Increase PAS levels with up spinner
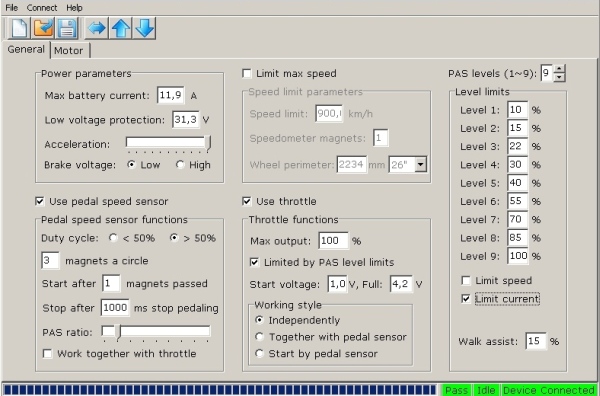600x396 pixels. click(559, 69)
